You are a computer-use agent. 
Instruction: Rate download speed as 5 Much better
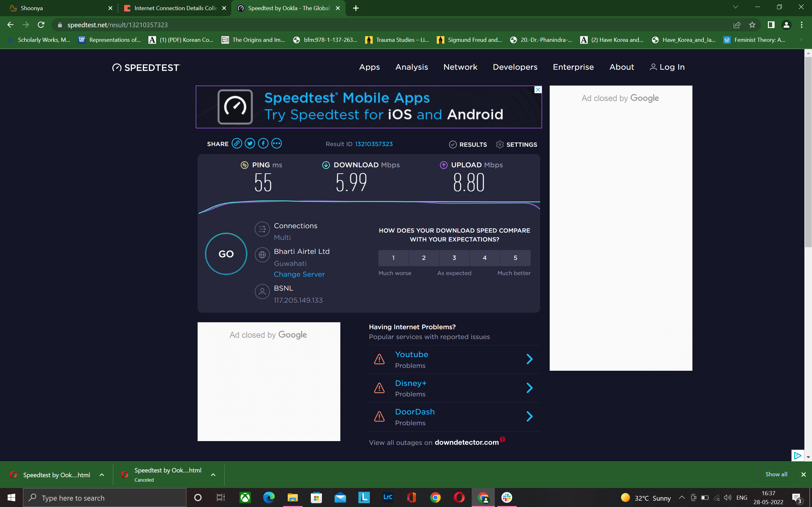tap(515, 258)
